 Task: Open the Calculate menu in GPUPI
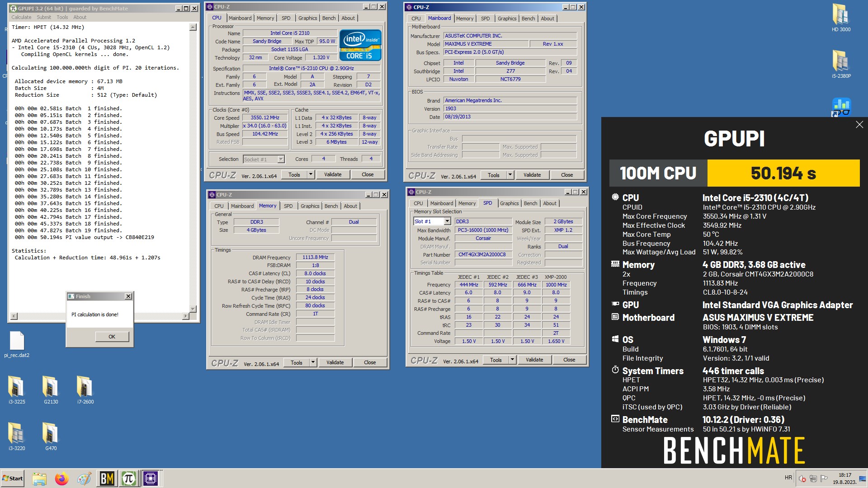tap(21, 17)
